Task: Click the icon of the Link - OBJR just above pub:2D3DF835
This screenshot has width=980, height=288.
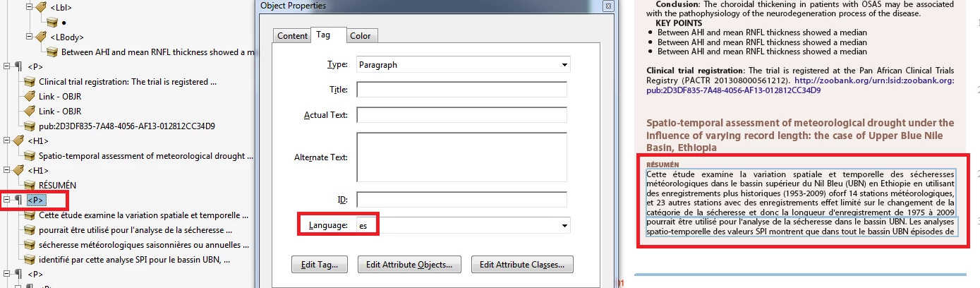Action: coord(29,112)
